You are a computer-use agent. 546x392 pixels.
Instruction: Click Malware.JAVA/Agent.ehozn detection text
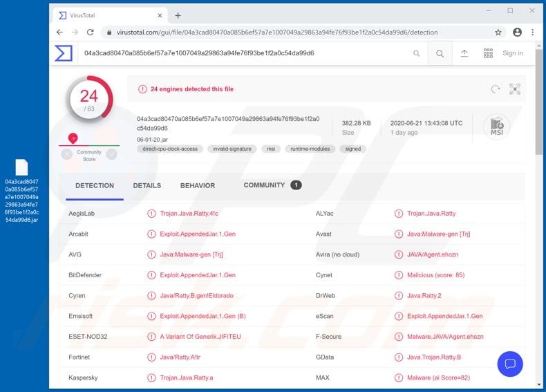click(445, 337)
